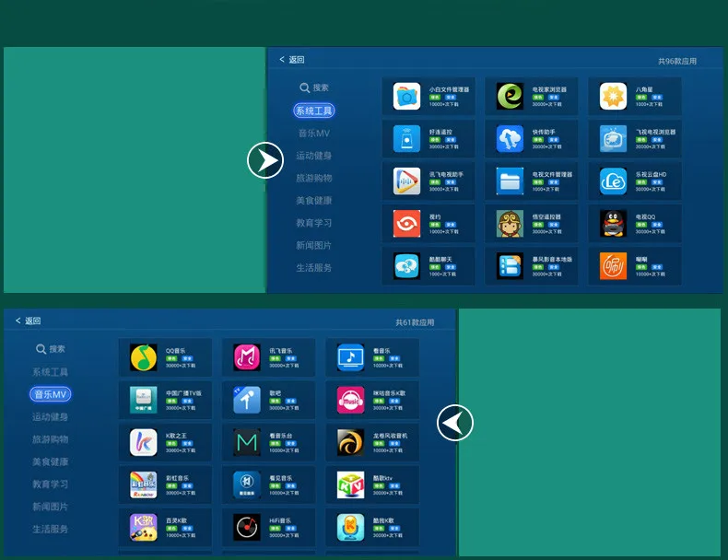Open the 中国广播TV版 app icon
The image size is (728, 560).
[144, 400]
